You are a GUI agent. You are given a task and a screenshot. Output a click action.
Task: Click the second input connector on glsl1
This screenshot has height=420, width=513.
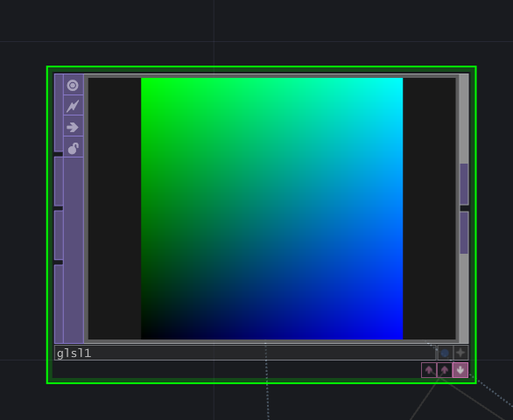pyautogui.click(x=59, y=181)
